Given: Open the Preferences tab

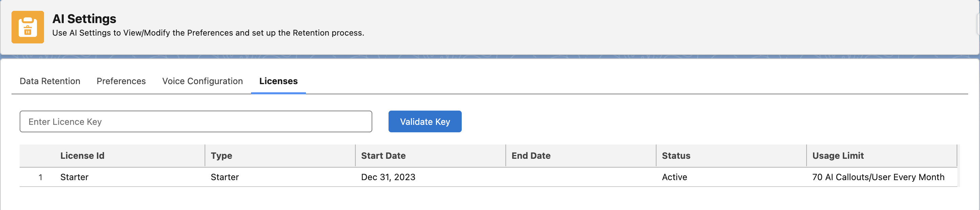Looking at the screenshot, I should click(x=121, y=81).
